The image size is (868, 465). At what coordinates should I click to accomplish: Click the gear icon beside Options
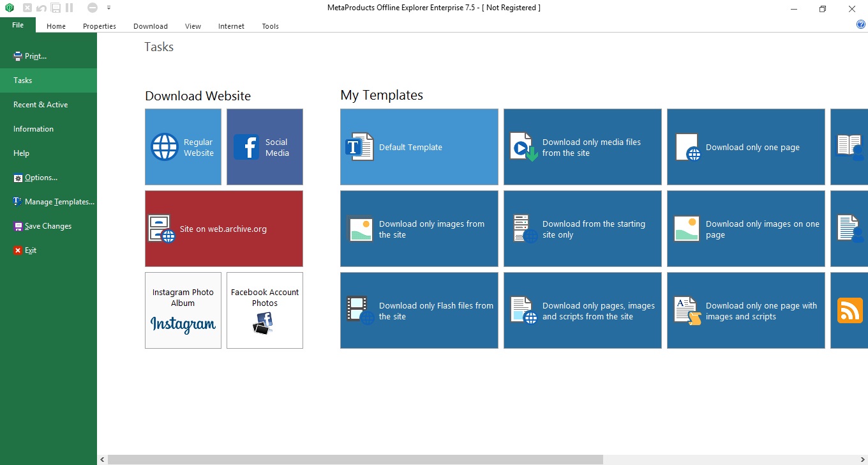18,178
